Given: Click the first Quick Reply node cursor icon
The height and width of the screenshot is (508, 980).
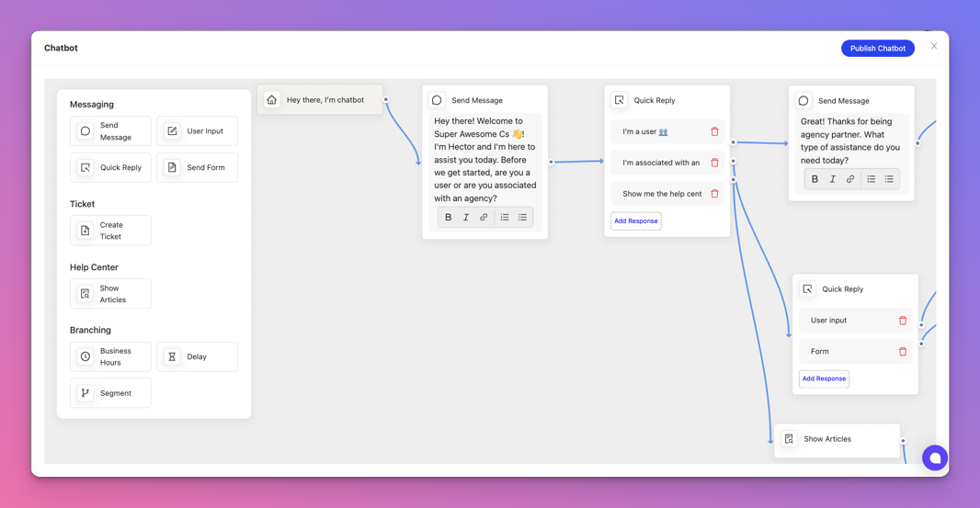Looking at the screenshot, I should [x=620, y=100].
